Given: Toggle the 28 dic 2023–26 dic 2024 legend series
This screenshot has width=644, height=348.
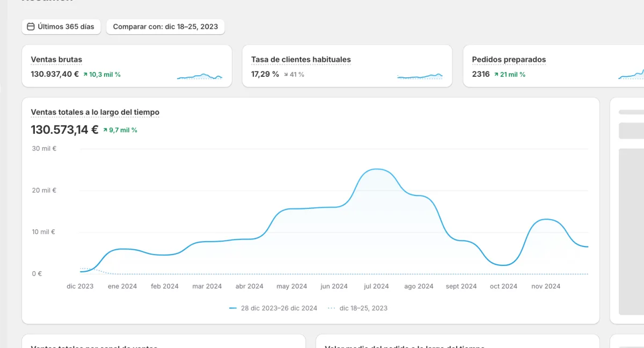Looking at the screenshot, I should pyautogui.click(x=273, y=308).
